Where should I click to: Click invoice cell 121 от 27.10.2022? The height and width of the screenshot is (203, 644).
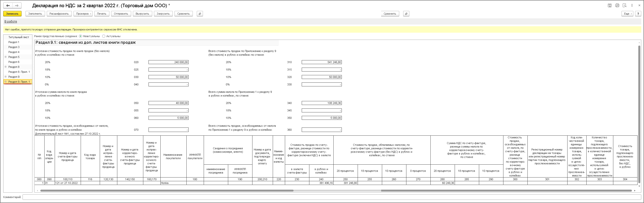pos(68,183)
